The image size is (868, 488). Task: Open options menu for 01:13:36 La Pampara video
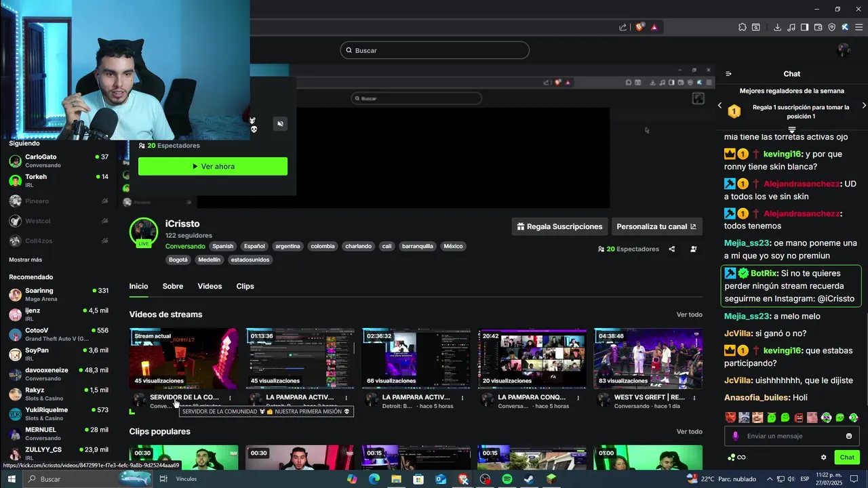(x=347, y=398)
